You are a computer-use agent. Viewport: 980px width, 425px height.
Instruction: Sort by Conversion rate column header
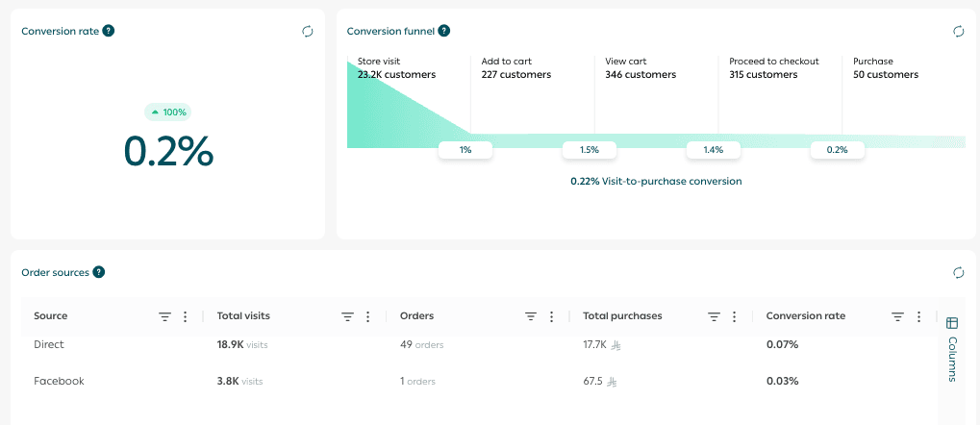click(805, 316)
